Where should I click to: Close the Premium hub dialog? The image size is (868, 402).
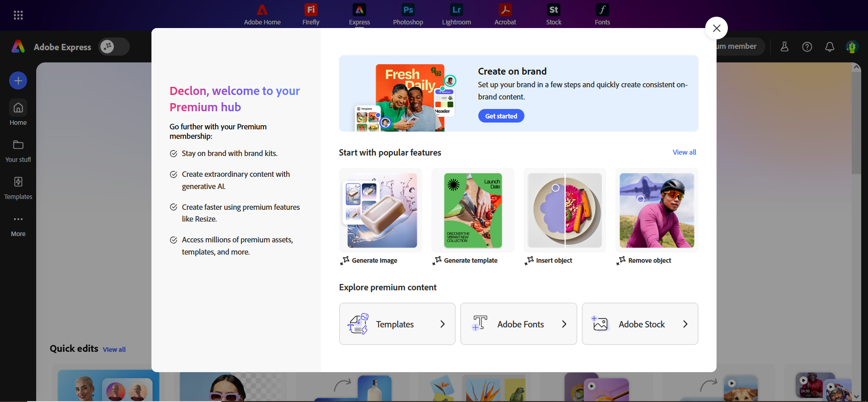pyautogui.click(x=716, y=28)
